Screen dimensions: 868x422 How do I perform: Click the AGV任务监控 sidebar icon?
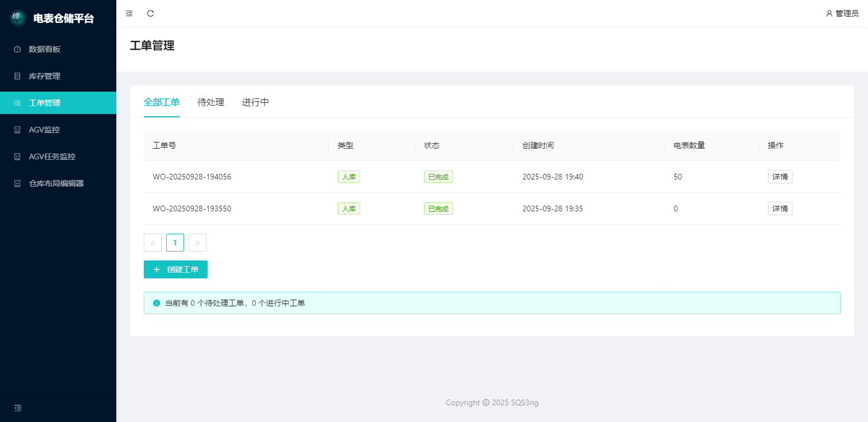pos(17,157)
